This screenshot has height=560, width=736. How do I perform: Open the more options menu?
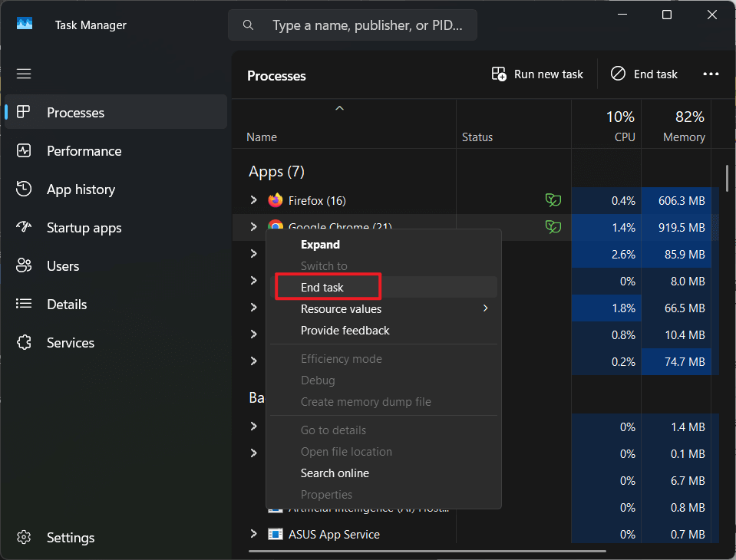click(x=710, y=74)
